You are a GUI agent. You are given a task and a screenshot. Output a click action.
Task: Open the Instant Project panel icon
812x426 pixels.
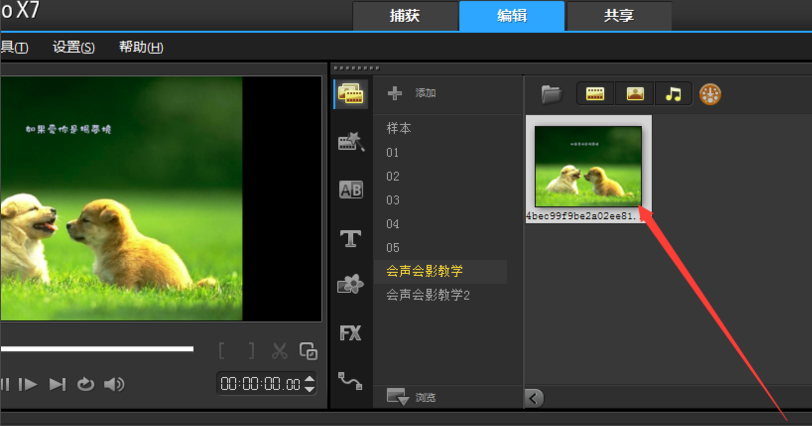click(x=351, y=141)
